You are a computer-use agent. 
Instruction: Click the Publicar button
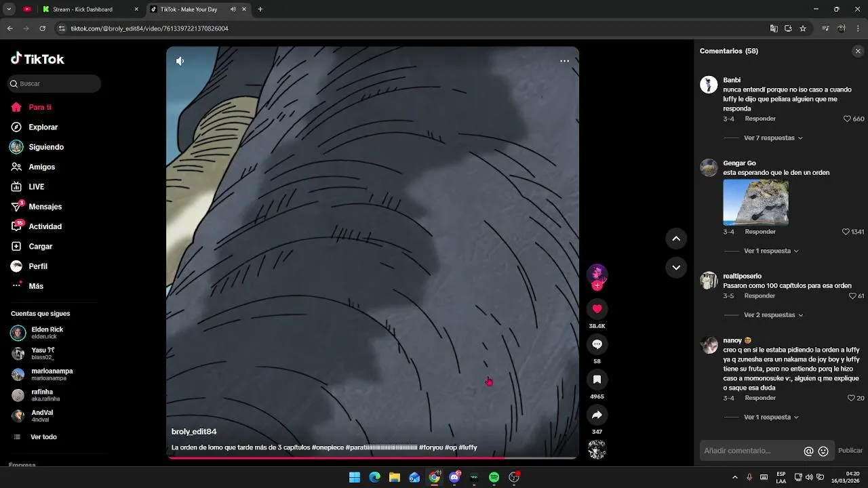coord(850,451)
